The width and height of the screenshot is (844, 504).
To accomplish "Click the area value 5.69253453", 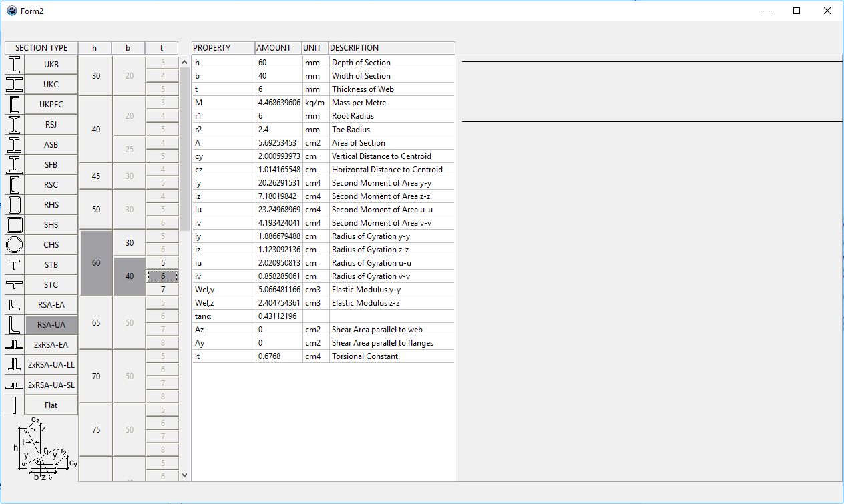I will 279,143.
